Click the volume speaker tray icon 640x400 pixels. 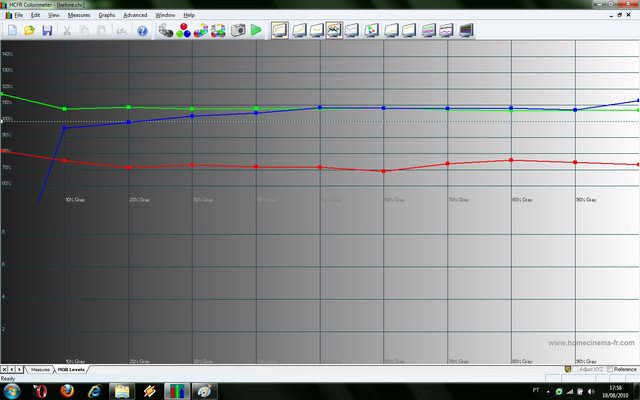pyautogui.click(x=591, y=392)
